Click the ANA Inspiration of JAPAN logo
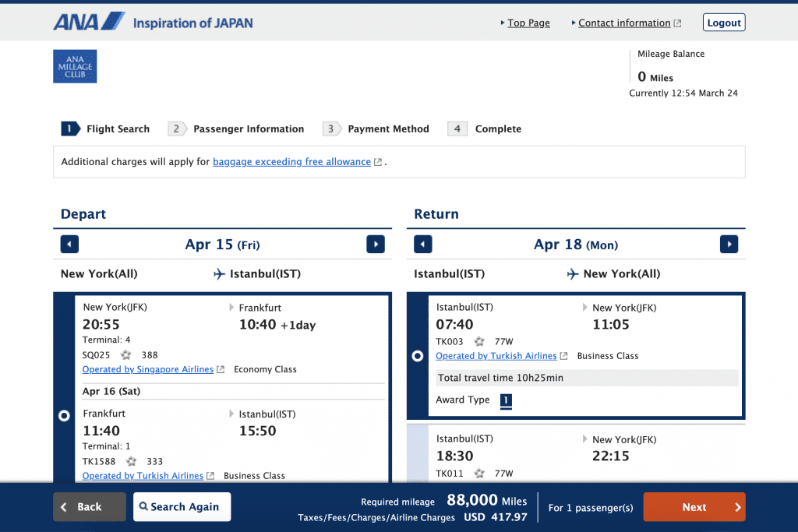 click(153, 22)
